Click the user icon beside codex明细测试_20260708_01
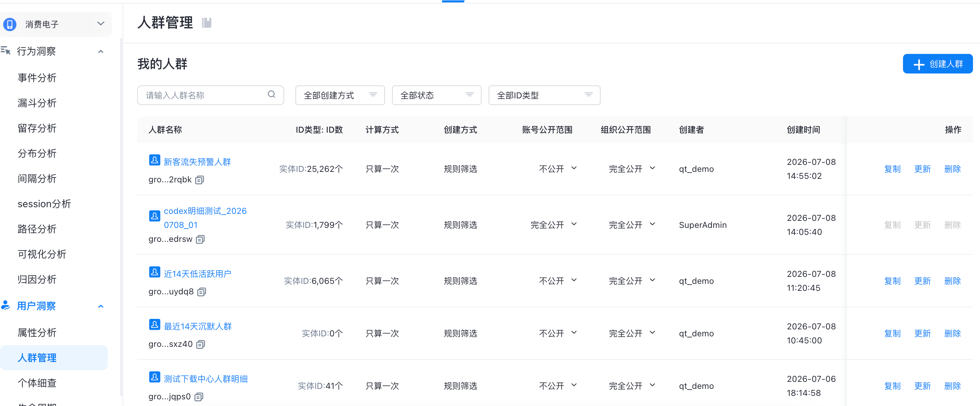The height and width of the screenshot is (406, 980). click(154, 216)
